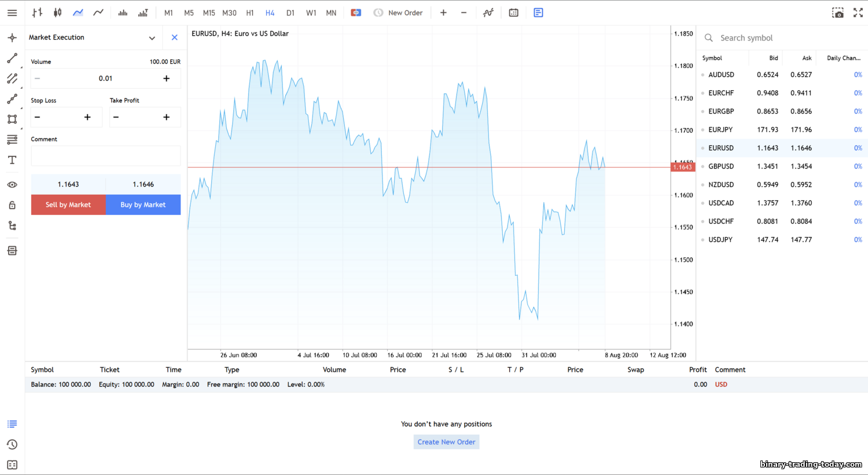This screenshot has width=868, height=475.
Task: Click the Buy by Market button
Action: click(x=143, y=204)
